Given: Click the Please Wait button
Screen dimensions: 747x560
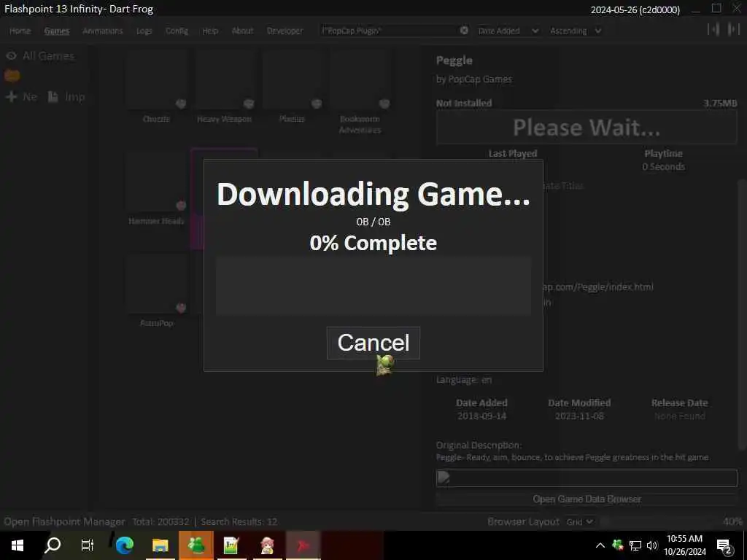Looking at the screenshot, I should click(x=587, y=127).
